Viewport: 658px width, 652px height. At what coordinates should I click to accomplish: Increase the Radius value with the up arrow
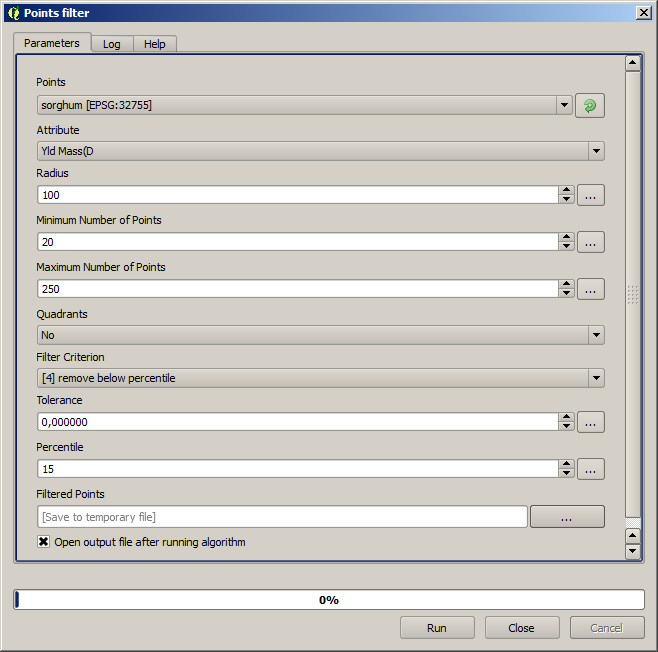[566, 190]
